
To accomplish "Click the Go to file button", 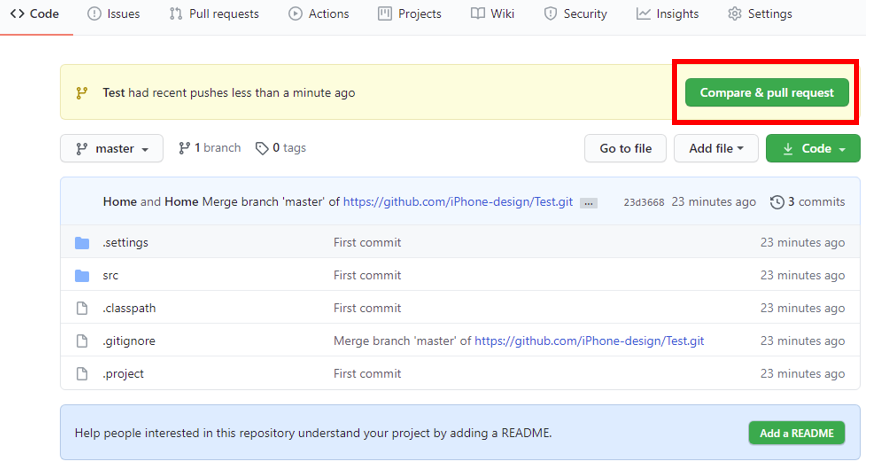I will point(625,149).
